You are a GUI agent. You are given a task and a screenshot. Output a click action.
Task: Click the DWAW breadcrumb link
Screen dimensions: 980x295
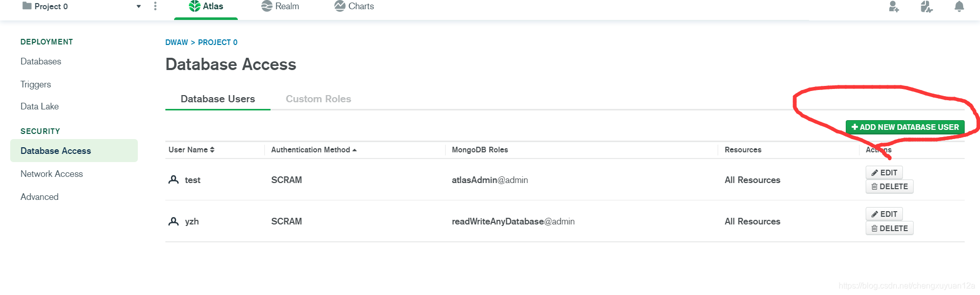[177, 42]
